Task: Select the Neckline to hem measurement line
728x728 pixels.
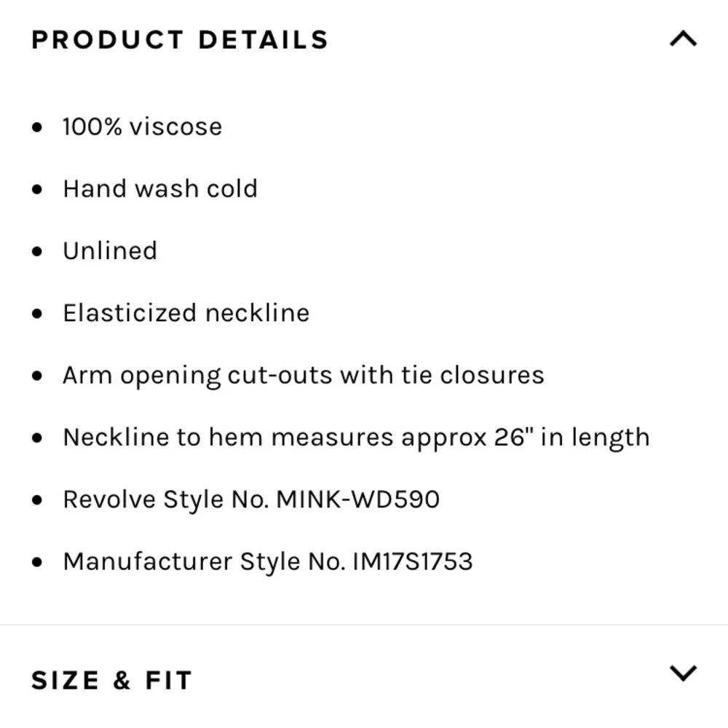Action: point(356,438)
